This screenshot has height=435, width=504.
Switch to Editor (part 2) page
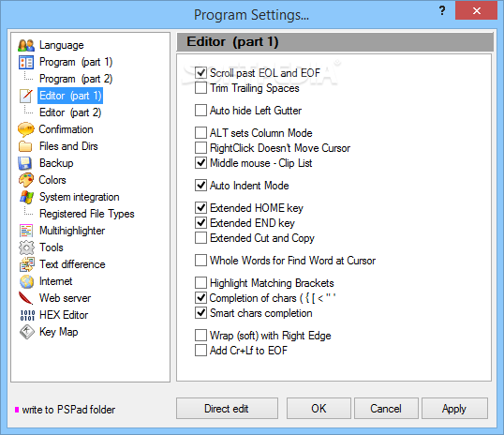coord(70,112)
